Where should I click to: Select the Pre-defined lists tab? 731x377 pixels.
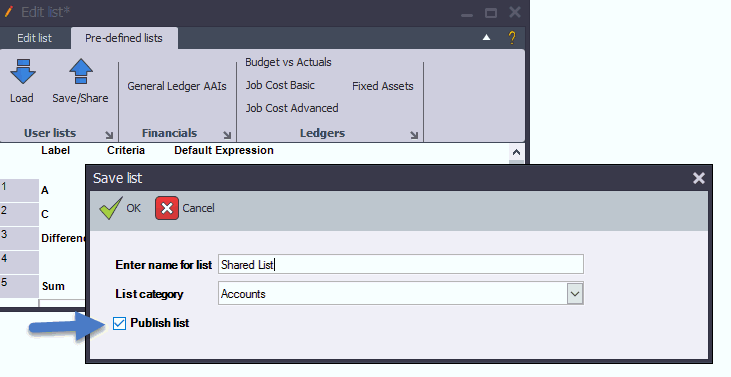pos(124,38)
